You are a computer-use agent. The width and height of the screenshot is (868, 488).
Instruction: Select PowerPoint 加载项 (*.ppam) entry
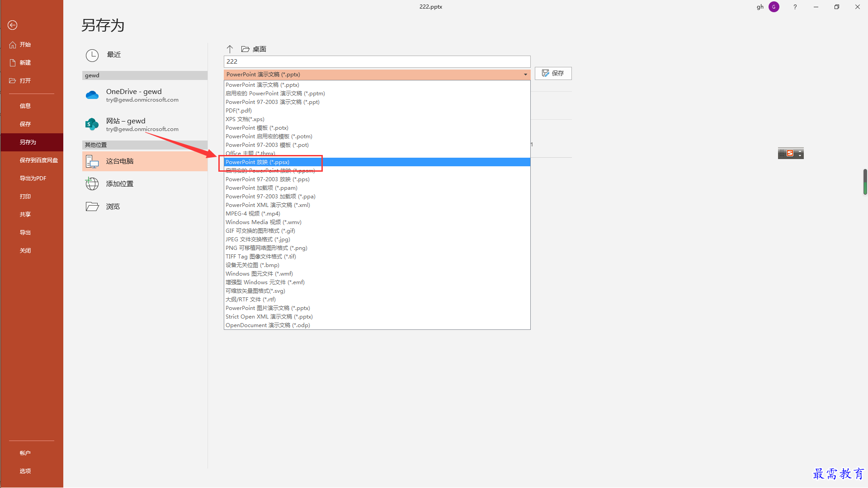[x=377, y=188]
